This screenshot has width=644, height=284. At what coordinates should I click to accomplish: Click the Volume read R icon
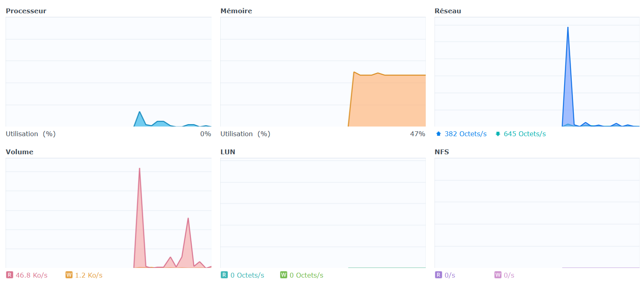click(10, 275)
